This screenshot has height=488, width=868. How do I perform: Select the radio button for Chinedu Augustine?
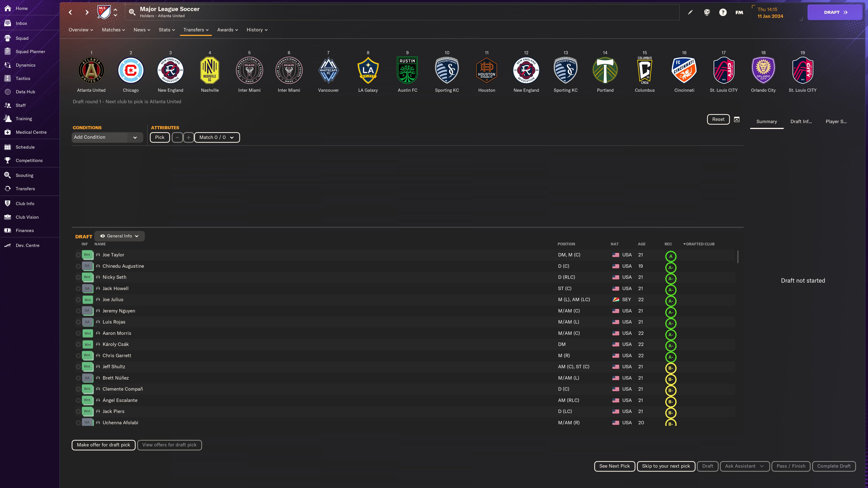(x=78, y=266)
